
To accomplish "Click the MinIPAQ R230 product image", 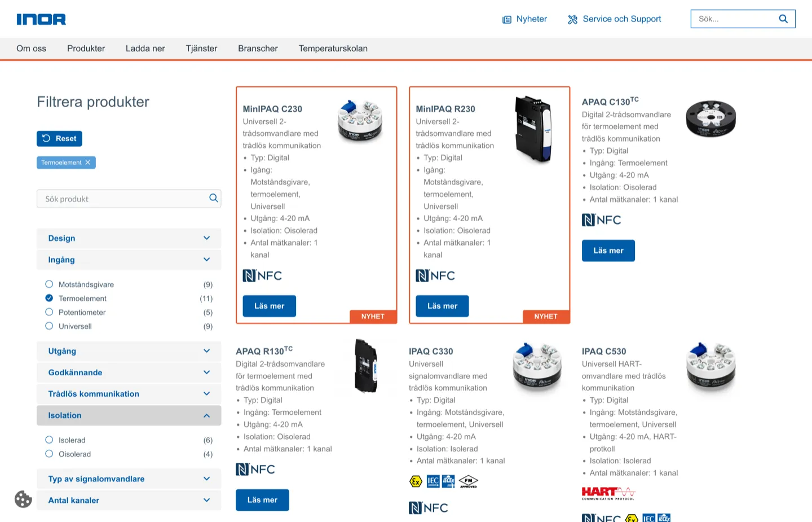I will [533, 129].
